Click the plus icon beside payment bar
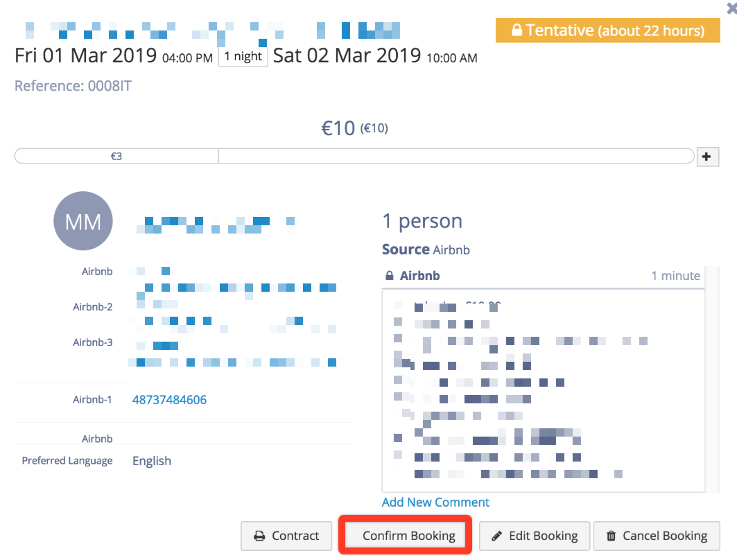 707,157
